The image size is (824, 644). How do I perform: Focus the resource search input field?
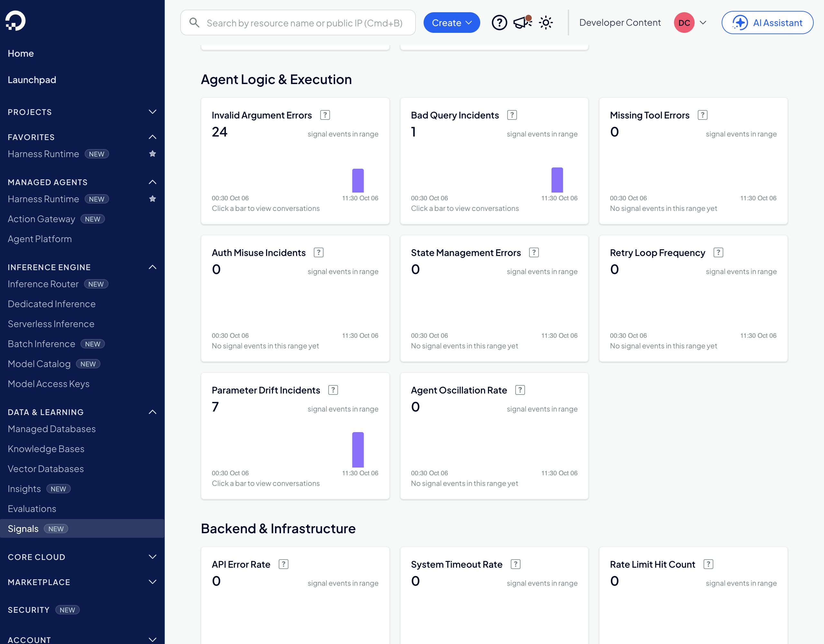pyautogui.click(x=298, y=23)
